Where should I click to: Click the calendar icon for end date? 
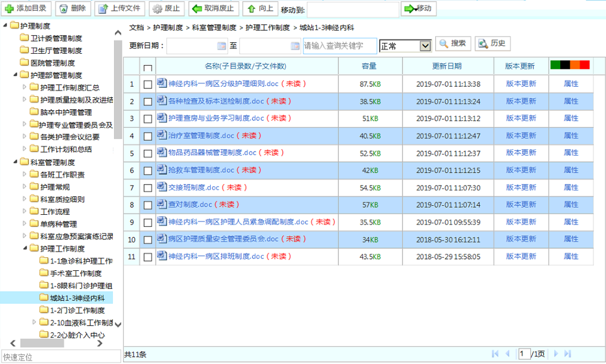tap(295, 46)
